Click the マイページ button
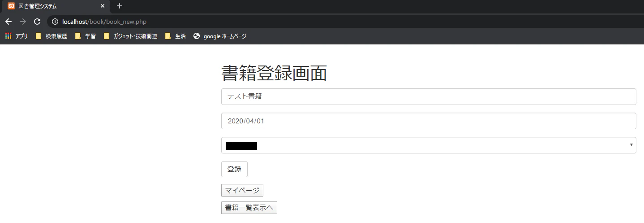This screenshot has width=644, height=223. pyautogui.click(x=242, y=190)
